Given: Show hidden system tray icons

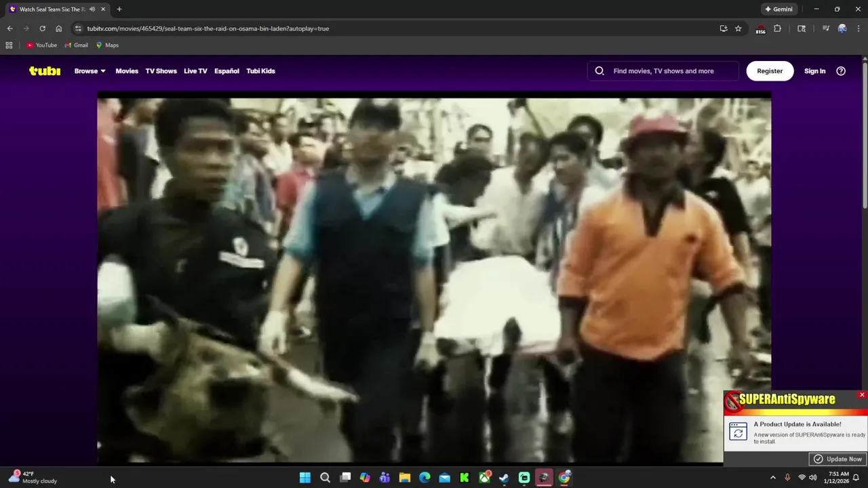Looking at the screenshot, I should pyautogui.click(x=773, y=478).
